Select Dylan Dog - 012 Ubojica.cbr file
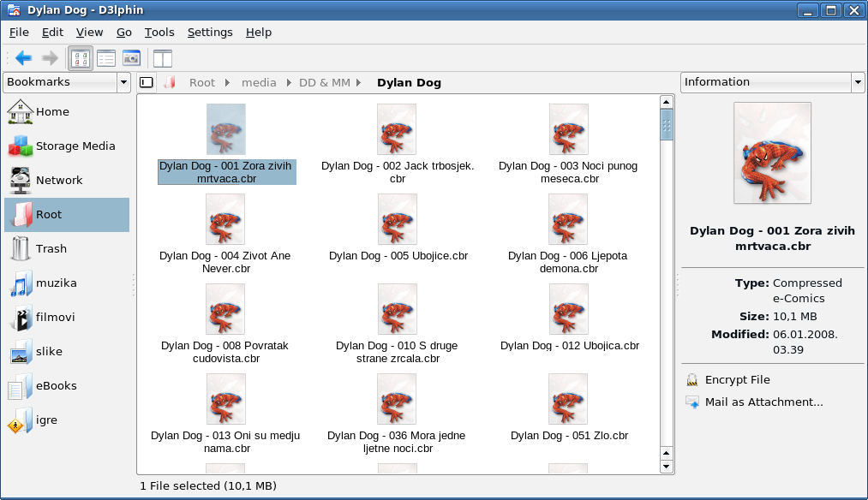The image size is (868, 500). [569, 318]
